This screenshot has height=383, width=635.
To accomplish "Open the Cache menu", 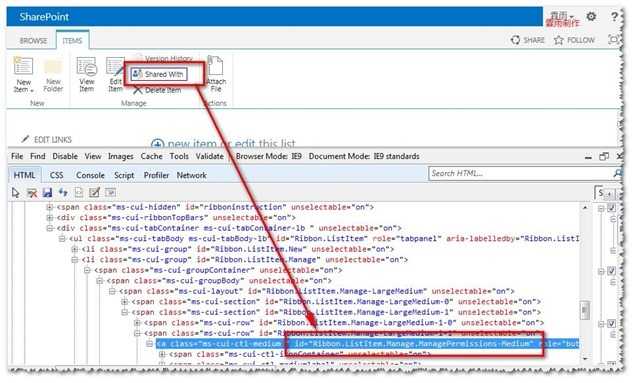I will 151,156.
